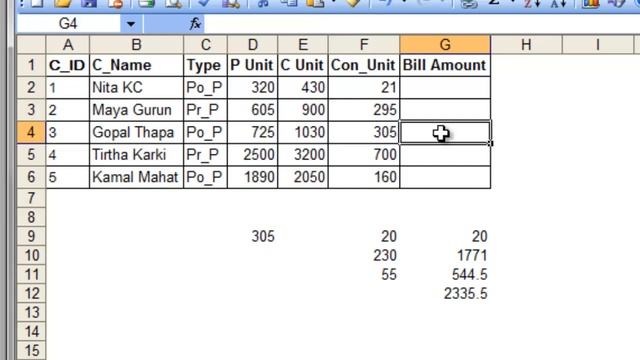The height and width of the screenshot is (360, 640).
Task: Click the 'P Unit' header cell
Action: pyautogui.click(x=253, y=65)
